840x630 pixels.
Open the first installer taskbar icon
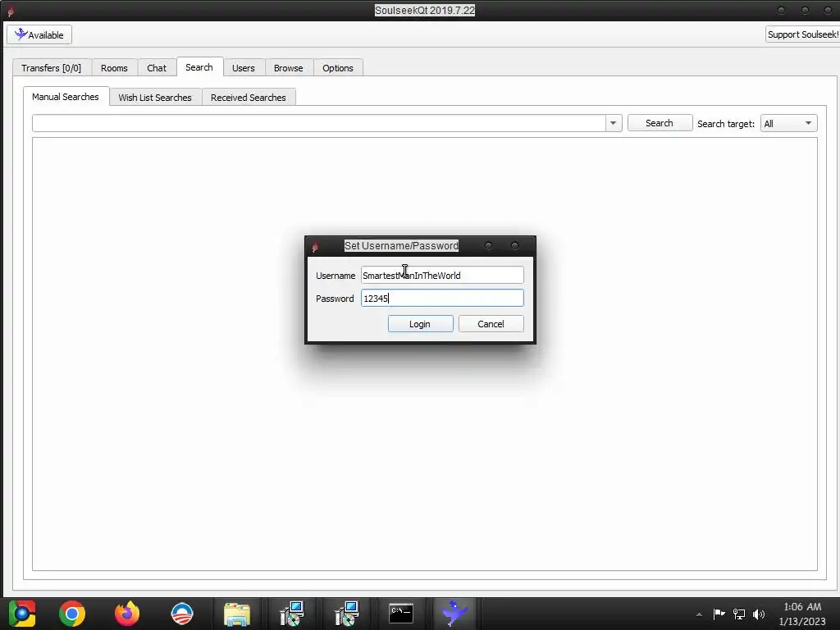[292, 614]
